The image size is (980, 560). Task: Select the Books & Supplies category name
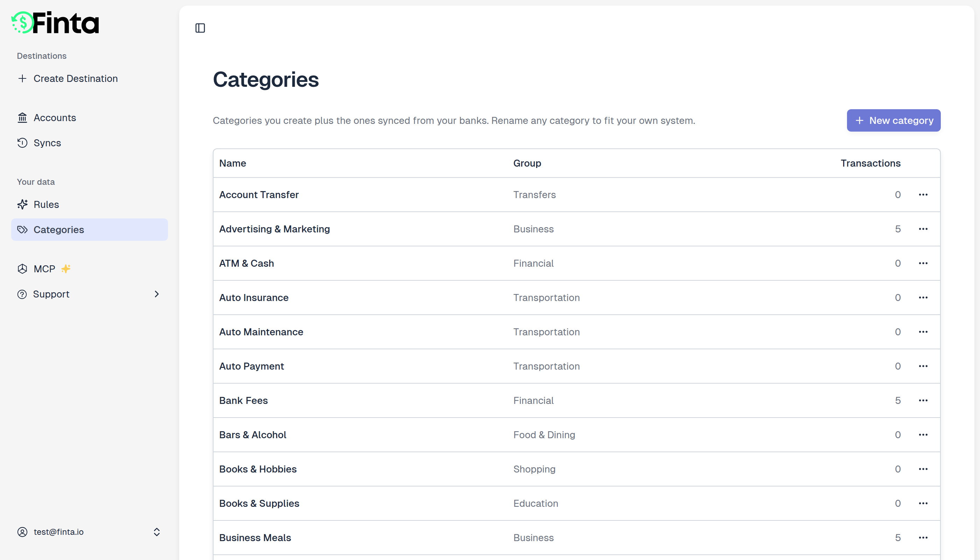pyautogui.click(x=259, y=503)
